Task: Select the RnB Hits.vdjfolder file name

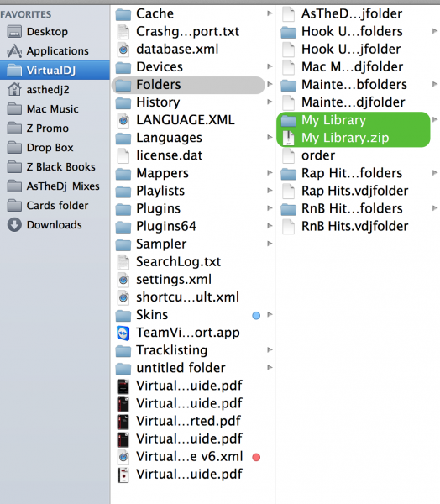Action: (355, 227)
